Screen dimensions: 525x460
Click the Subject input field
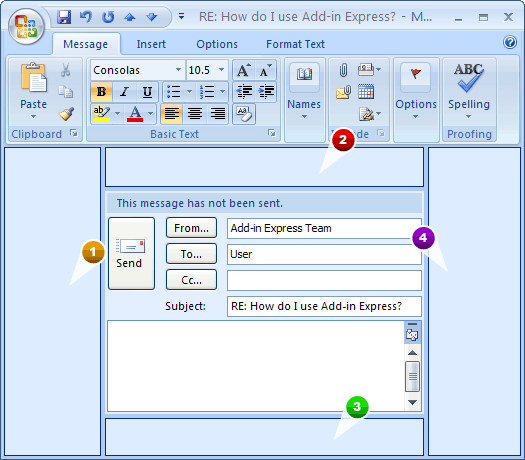point(324,306)
